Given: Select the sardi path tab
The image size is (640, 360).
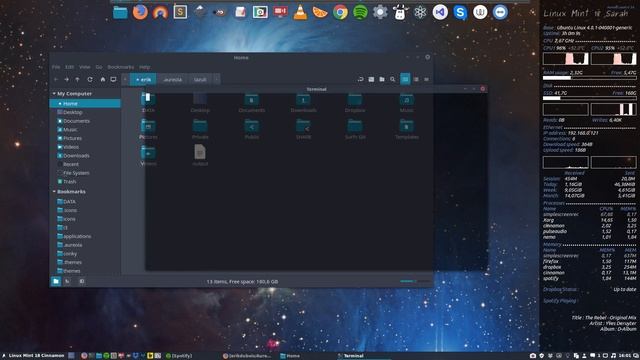Looking at the screenshot, I should pos(200,80).
